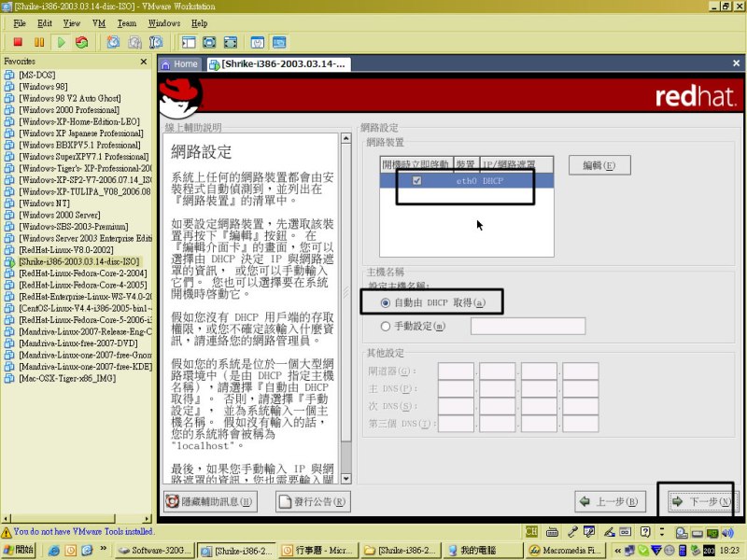Select [Windows XP Japanese Professional] in Favorites

pyautogui.click(x=81, y=133)
